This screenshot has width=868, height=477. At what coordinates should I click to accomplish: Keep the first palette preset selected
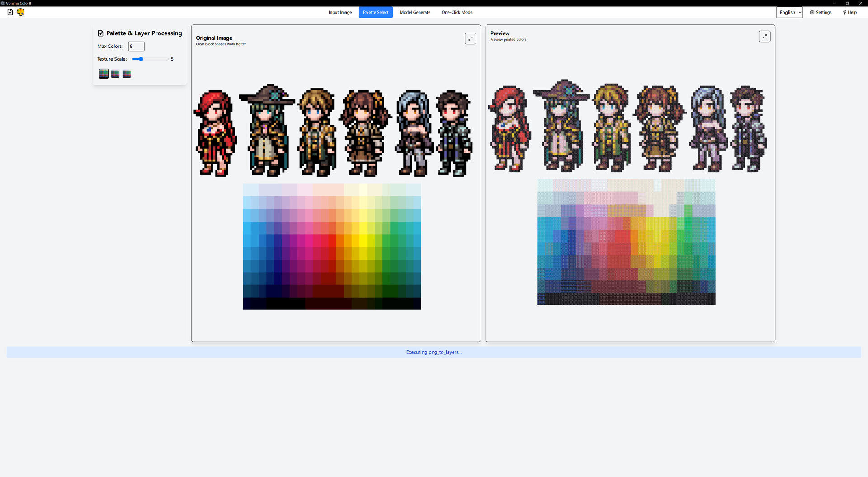click(x=104, y=73)
